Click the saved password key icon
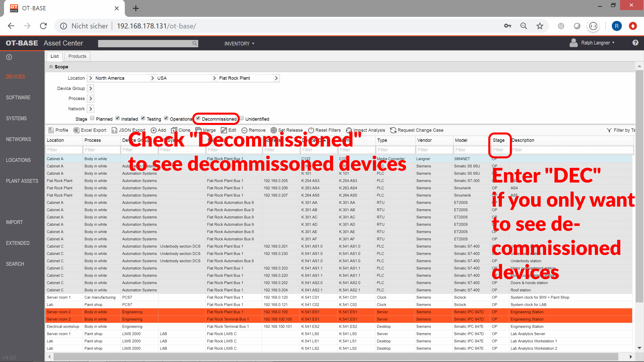The image size is (644, 362). [x=508, y=26]
